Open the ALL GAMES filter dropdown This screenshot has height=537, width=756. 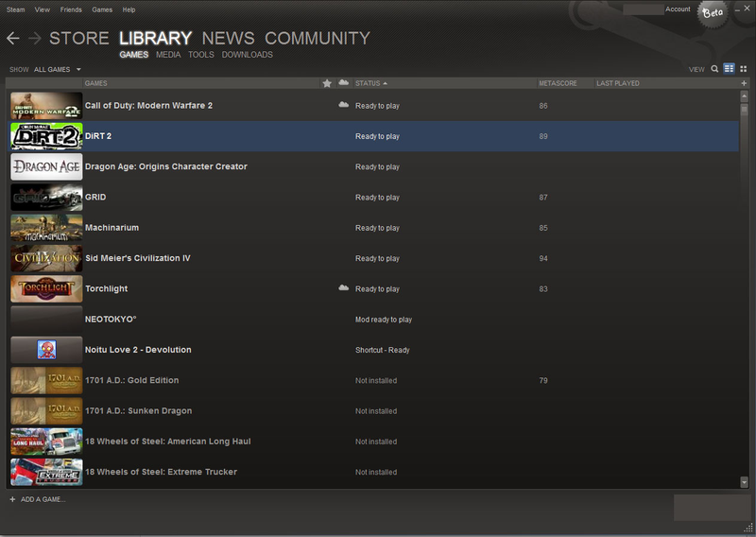(57, 69)
